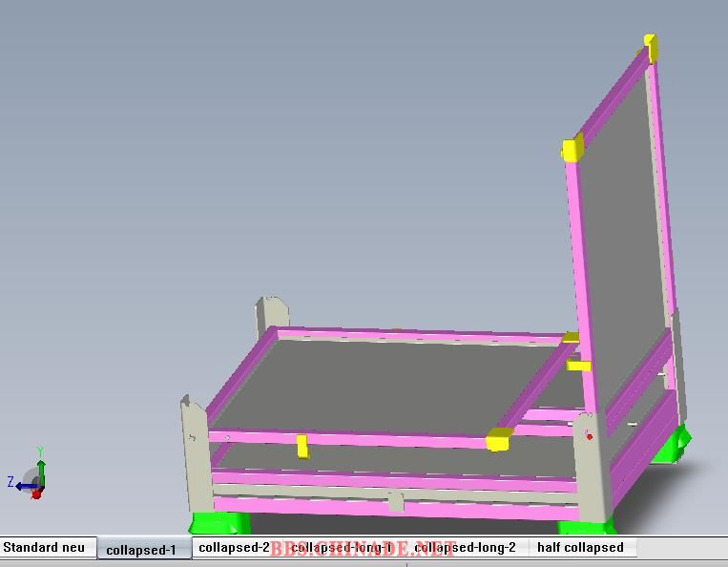Open the collapsed-2 tab
This screenshot has width=728, height=567.
(x=232, y=548)
